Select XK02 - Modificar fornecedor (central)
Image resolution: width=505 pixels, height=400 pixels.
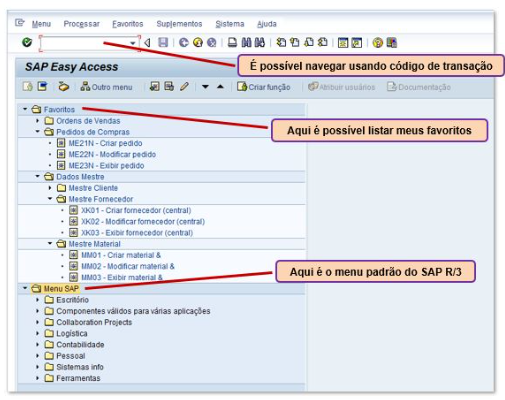(x=143, y=221)
